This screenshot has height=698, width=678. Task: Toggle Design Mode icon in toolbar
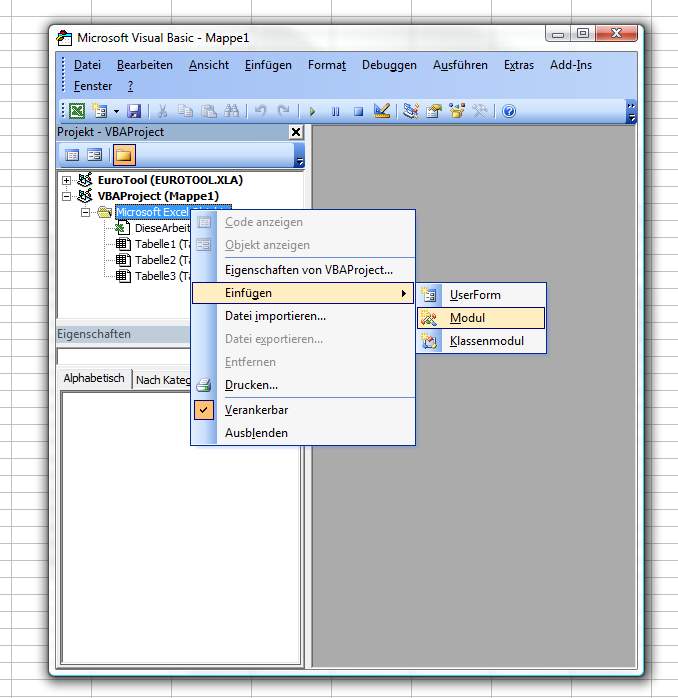click(x=382, y=111)
